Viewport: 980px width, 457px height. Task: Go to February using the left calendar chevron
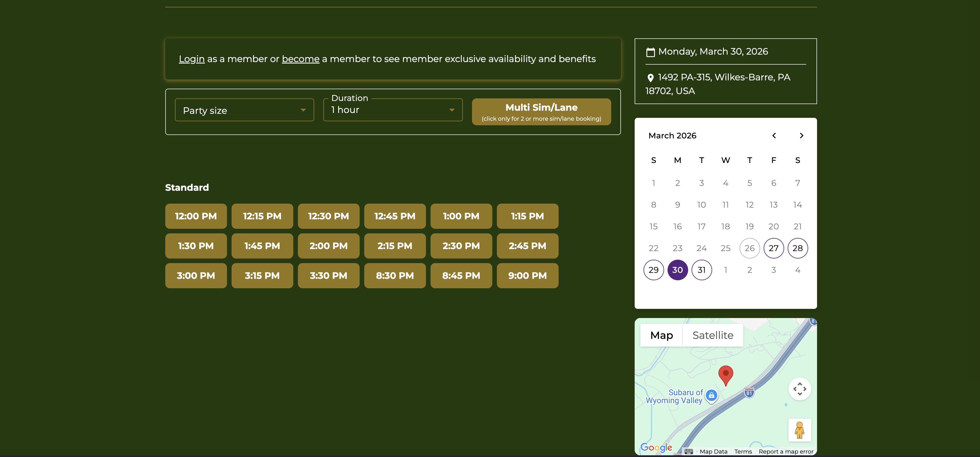pyautogui.click(x=774, y=136)
